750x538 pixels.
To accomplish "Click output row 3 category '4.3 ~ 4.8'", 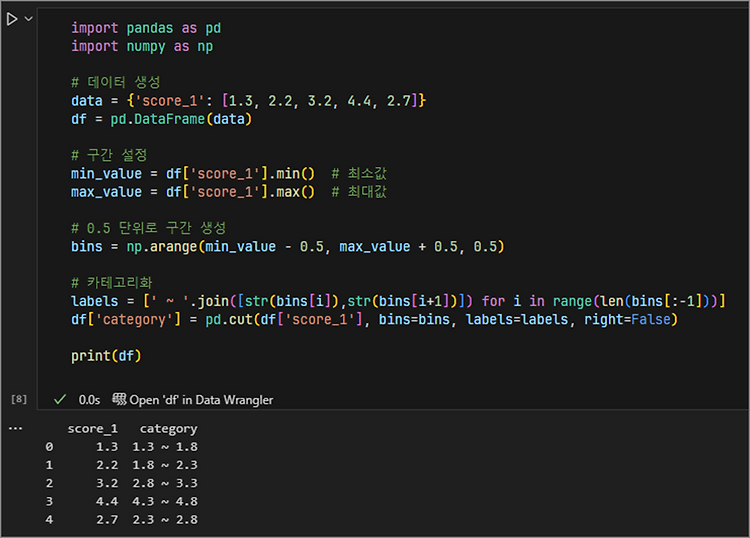I will 165,501.
